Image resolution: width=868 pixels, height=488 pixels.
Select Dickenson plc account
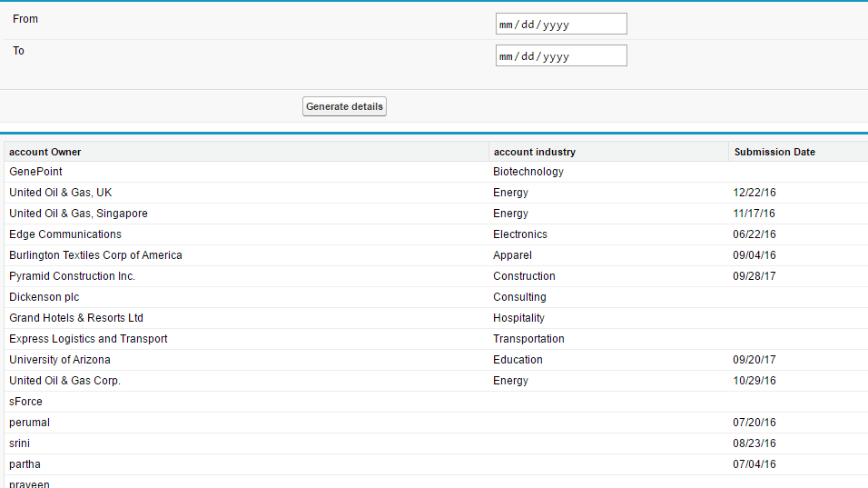pos(44,297)
